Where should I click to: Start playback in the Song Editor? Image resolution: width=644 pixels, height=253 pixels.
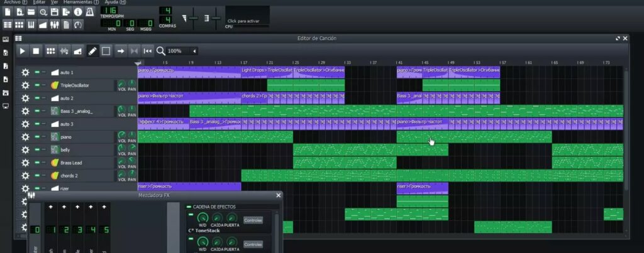[x=22, y=51]
